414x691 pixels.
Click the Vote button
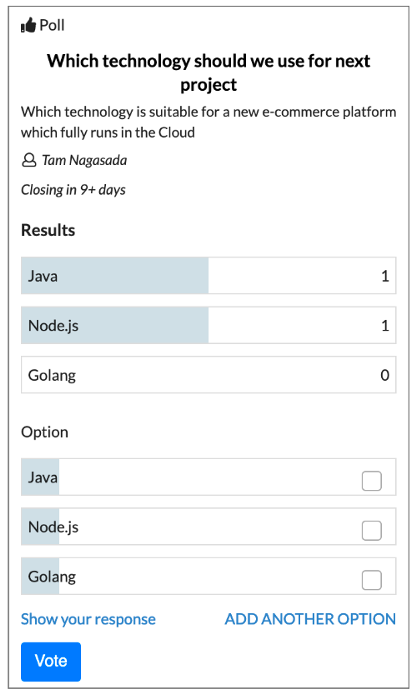click(x=51, y=661)
